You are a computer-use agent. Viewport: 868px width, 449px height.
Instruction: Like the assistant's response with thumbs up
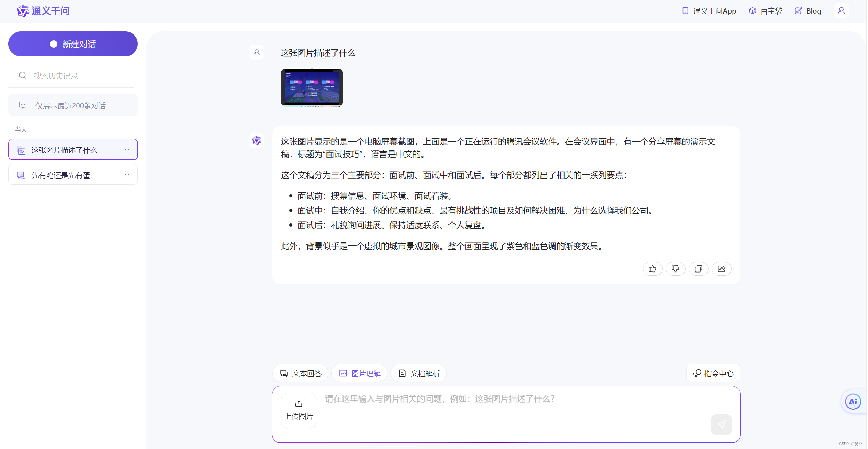(653, 269)
